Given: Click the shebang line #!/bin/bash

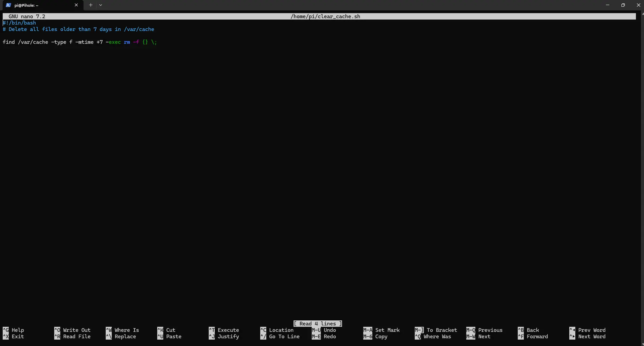Looking at the screenshot, I should click(x=20, y=23).
